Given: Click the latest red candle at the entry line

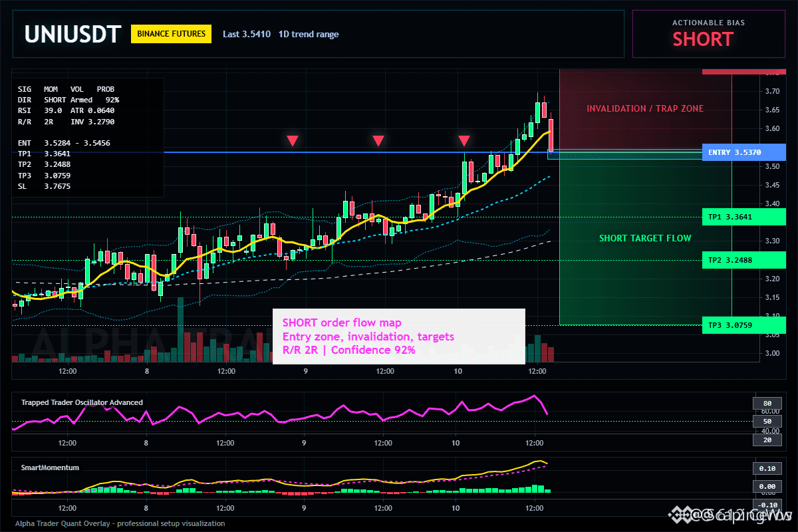Looking at the screenshot, I should (551, 134).
